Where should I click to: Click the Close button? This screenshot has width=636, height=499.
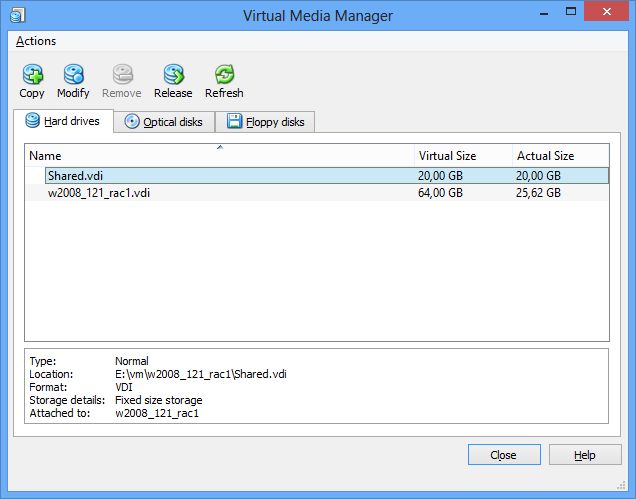click(x=504, y=454)
